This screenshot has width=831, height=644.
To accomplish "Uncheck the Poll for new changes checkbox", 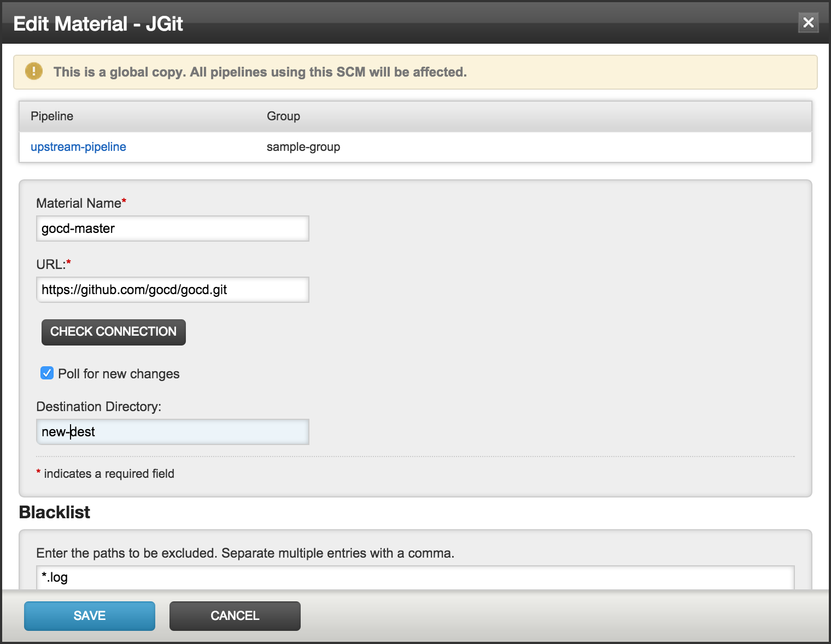I will click(x=47, y=373).
